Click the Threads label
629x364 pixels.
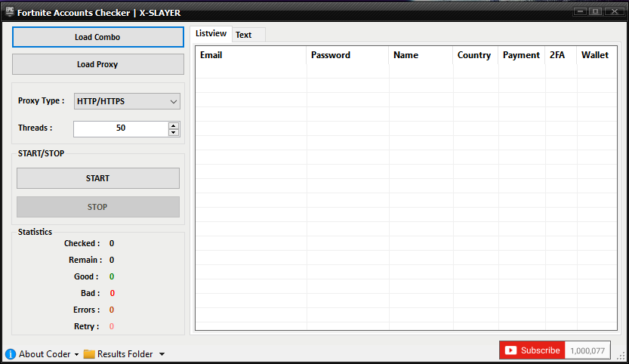pos(35,128)
